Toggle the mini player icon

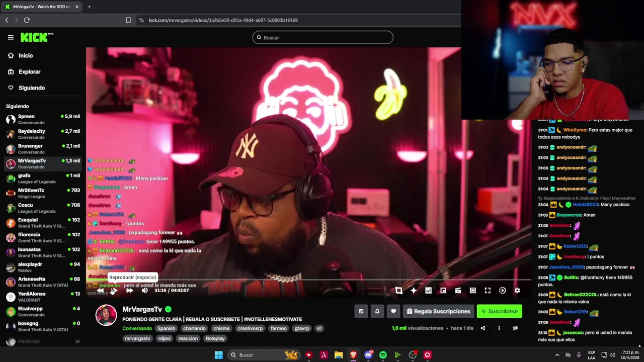[x=458, y=290]
